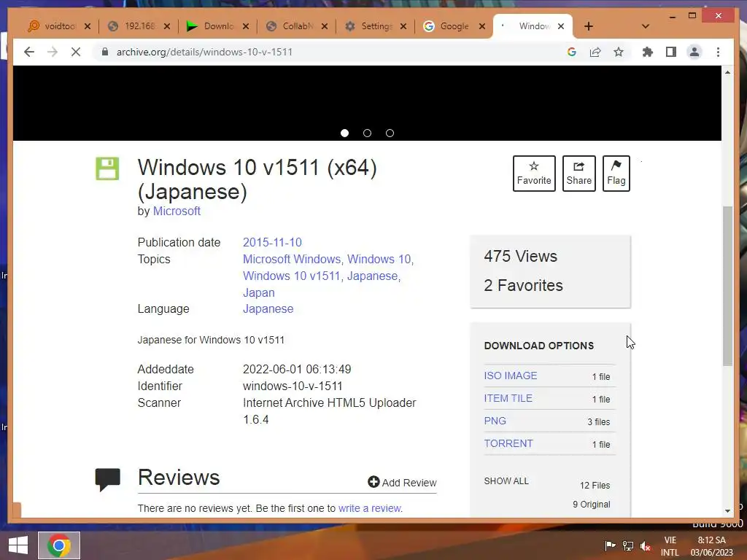Click the Share button on the item

coord(578,174)
